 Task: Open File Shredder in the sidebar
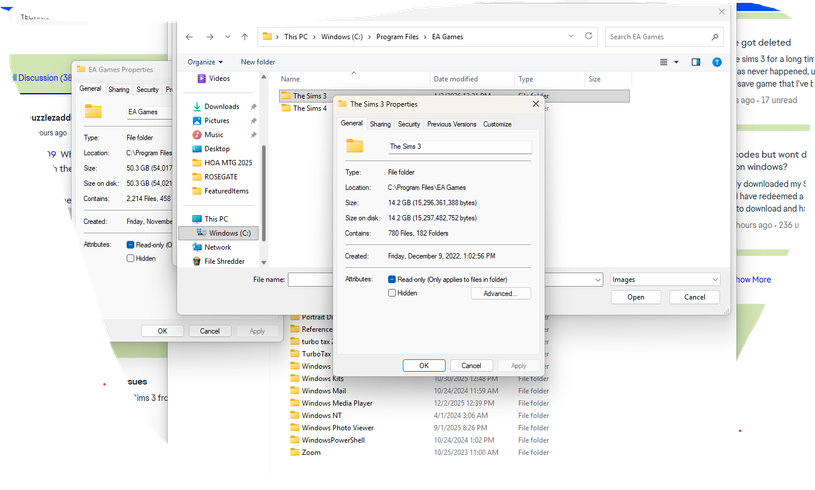(224, 261)
